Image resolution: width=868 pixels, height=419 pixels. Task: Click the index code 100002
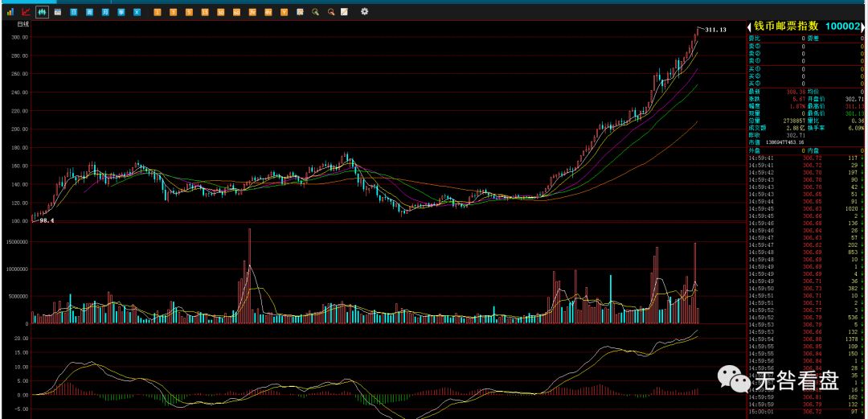pyautogui.click(x=842, y=27)
